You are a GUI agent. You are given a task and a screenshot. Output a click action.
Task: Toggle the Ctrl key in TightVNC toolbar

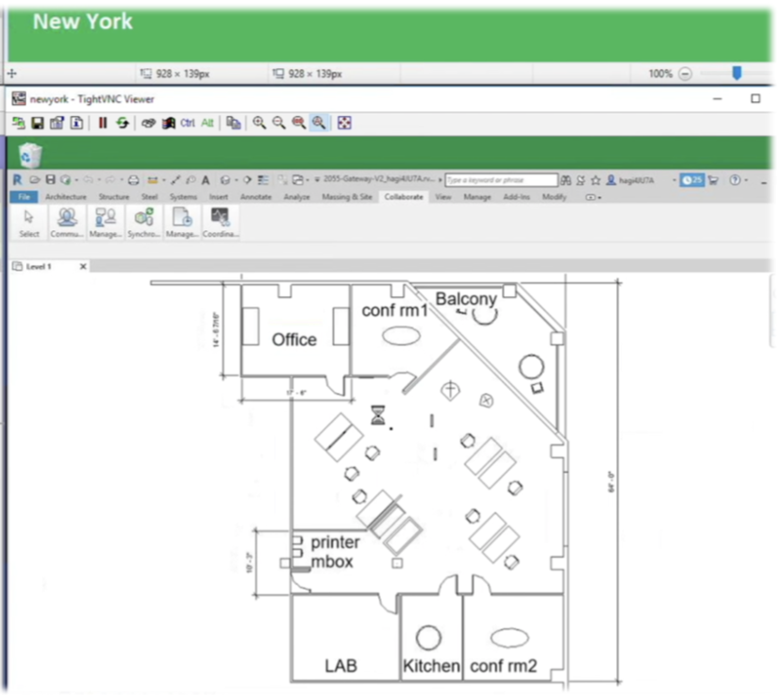coord(188,123)
